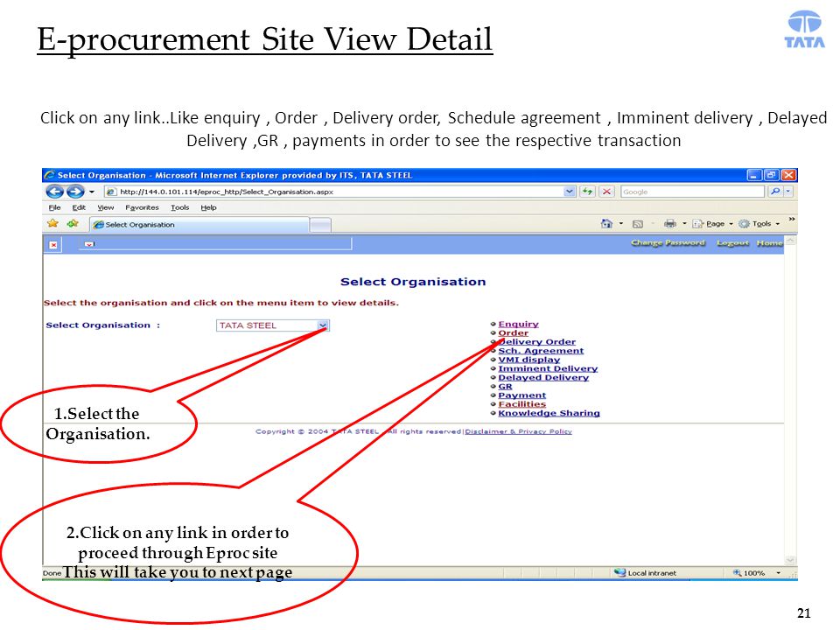This screenshot has height=630, width=840.
Task: Click the Logout link
Action: pyautogui.click(x=732, y=243)
